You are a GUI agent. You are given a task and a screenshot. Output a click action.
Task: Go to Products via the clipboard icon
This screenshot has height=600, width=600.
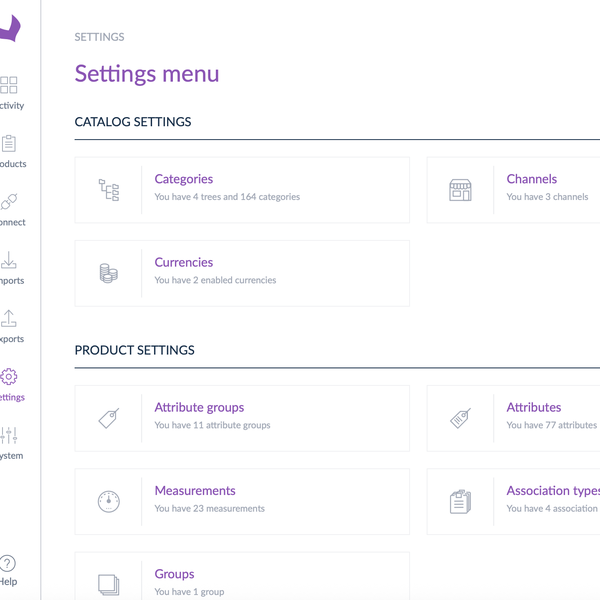[x=9, y=144]
